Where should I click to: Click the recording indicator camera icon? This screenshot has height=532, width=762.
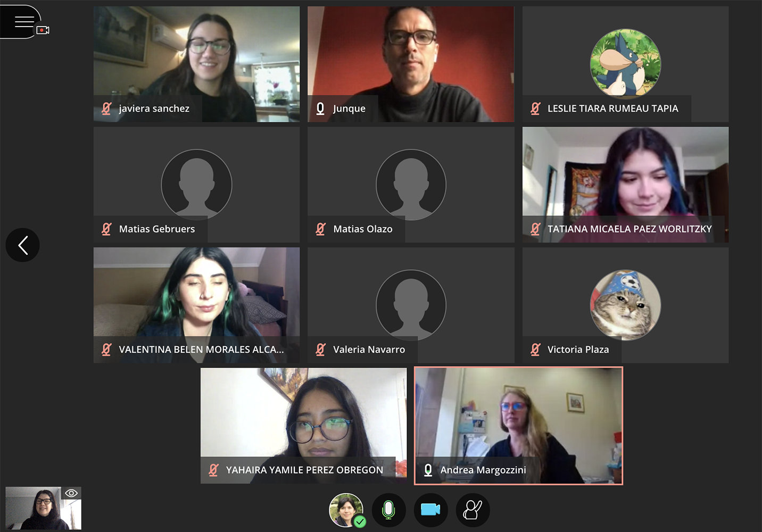[x=43, y=30]
